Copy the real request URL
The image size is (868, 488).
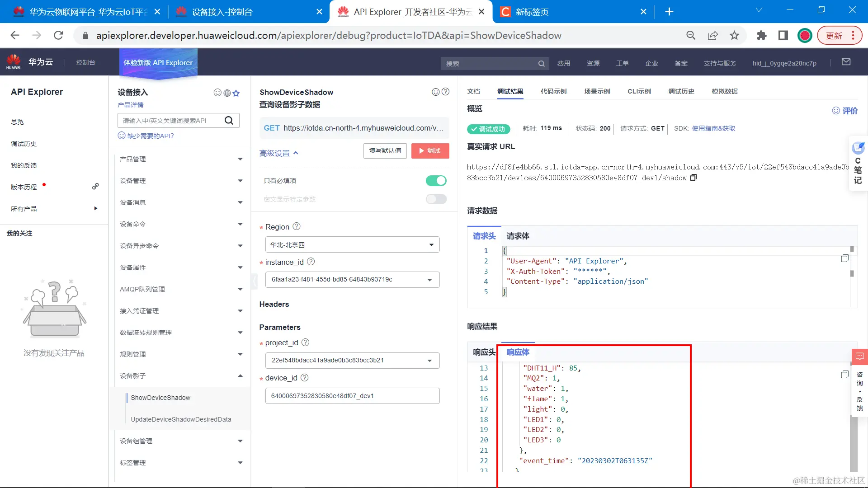tap(693, 178)
